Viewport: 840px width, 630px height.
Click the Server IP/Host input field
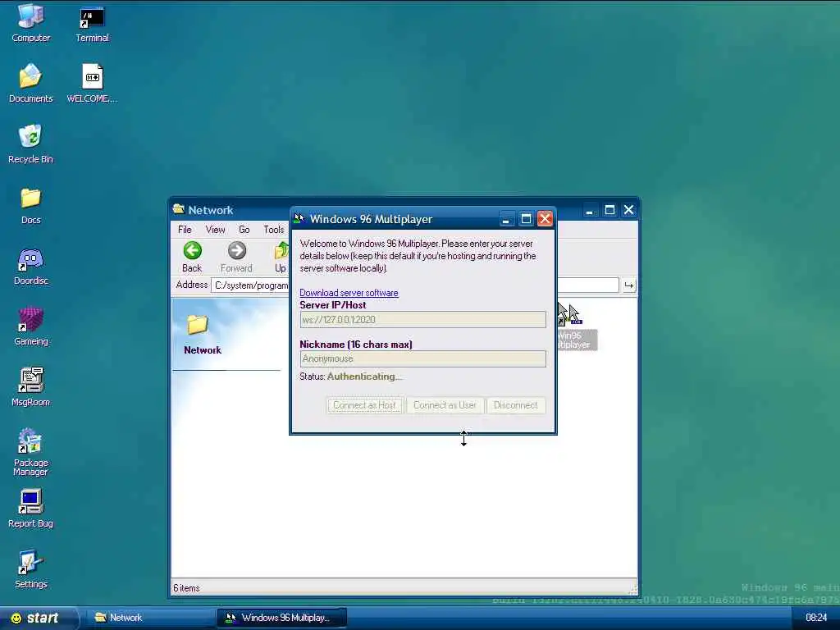[422, 320]
